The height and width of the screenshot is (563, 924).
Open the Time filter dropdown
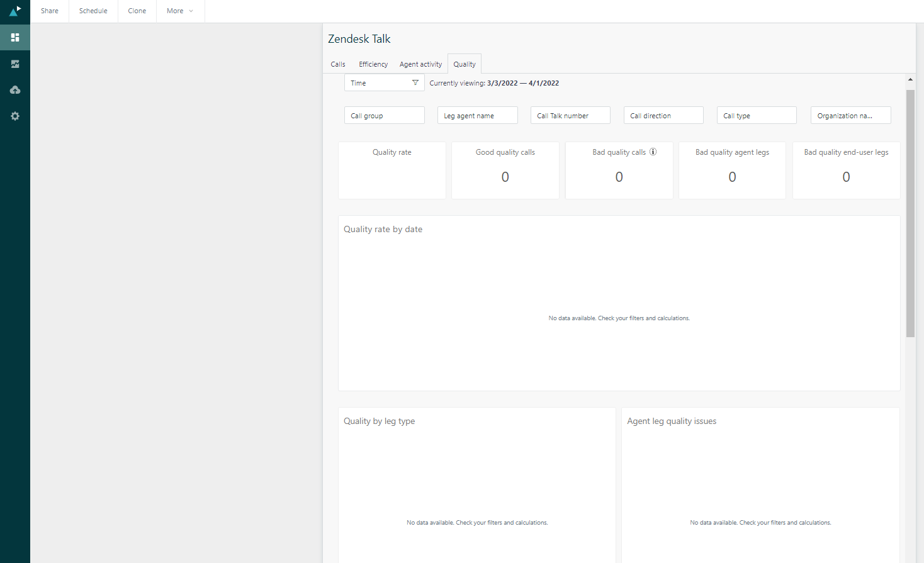tap(384, 83)
